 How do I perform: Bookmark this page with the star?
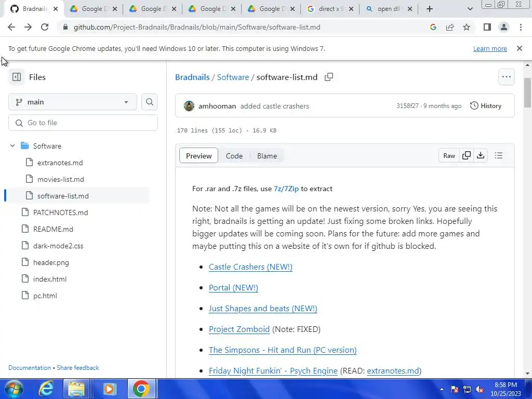467,27
